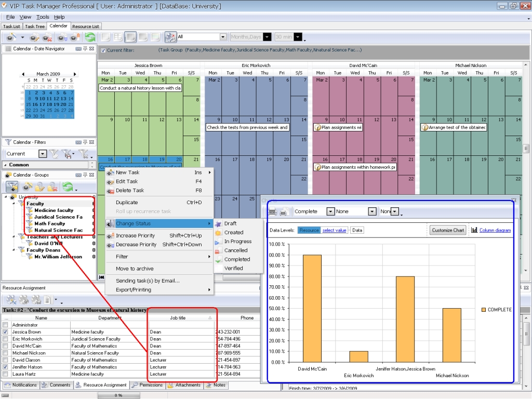Click the delete task icon with red X
Image resolution: width=532 pixels, height=399 pixels.
point(47,37)
